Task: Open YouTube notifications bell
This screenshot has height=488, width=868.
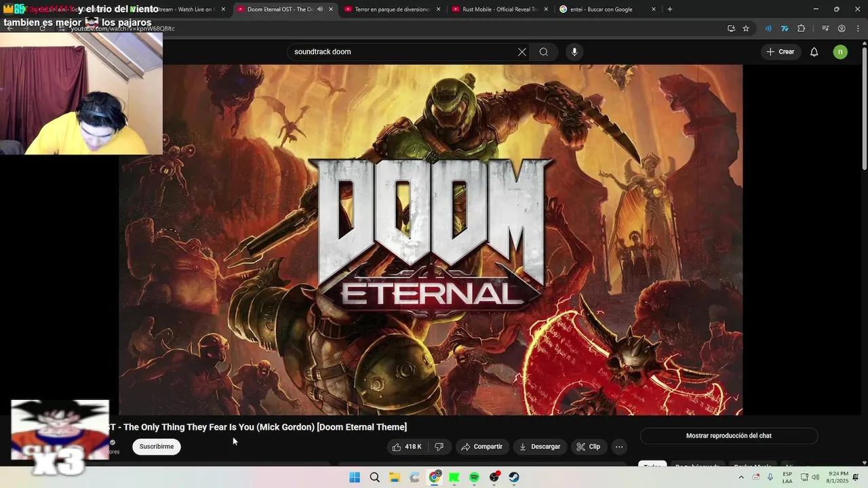Action: coord(814,52)
